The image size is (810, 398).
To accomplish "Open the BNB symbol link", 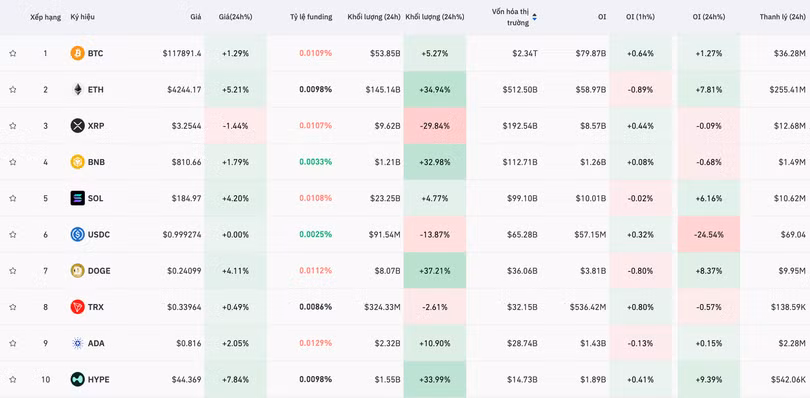I will [x=97, y=162].
